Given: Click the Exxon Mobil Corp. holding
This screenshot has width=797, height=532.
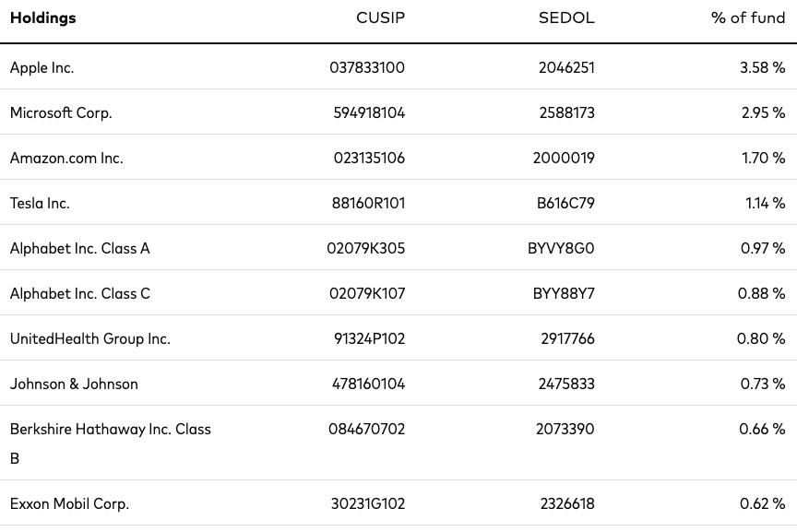Looking at the screenshot, I should (x=69, y=504).
